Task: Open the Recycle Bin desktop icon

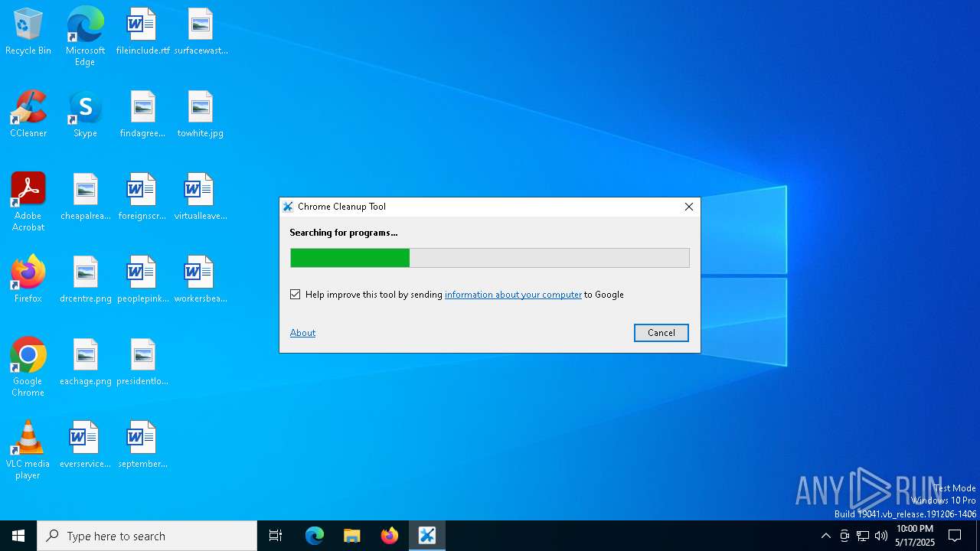Action: 28,31
